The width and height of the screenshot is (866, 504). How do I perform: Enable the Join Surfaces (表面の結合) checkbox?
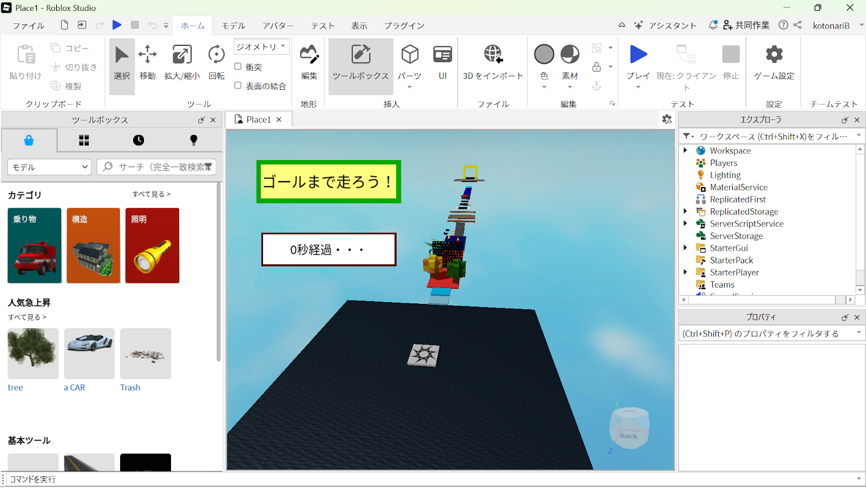tap(238, 85)
